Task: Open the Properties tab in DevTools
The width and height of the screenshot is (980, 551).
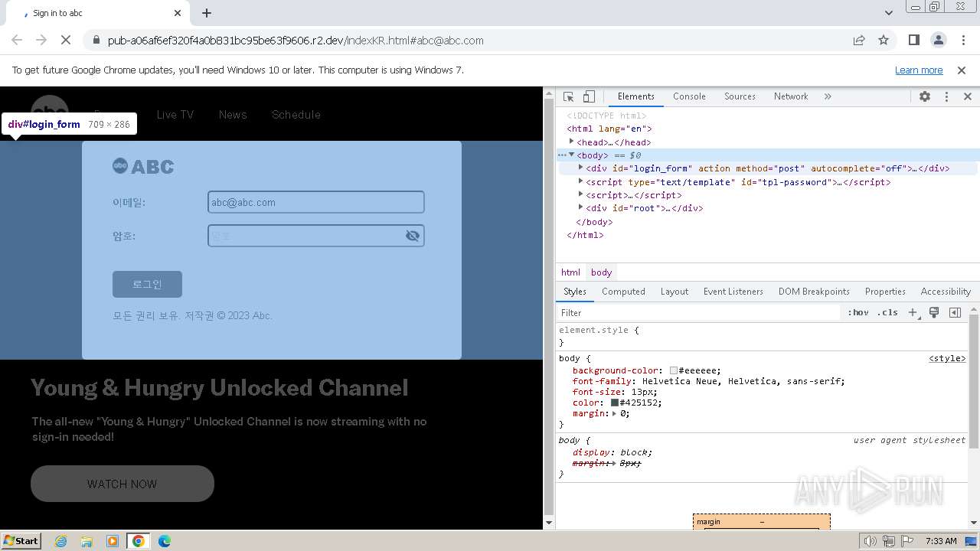Action: pyautogui.click(x=885, y=292)
